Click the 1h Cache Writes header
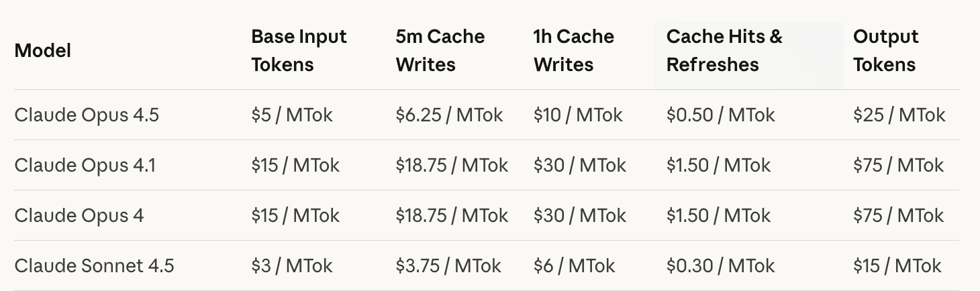 [573, 50]
